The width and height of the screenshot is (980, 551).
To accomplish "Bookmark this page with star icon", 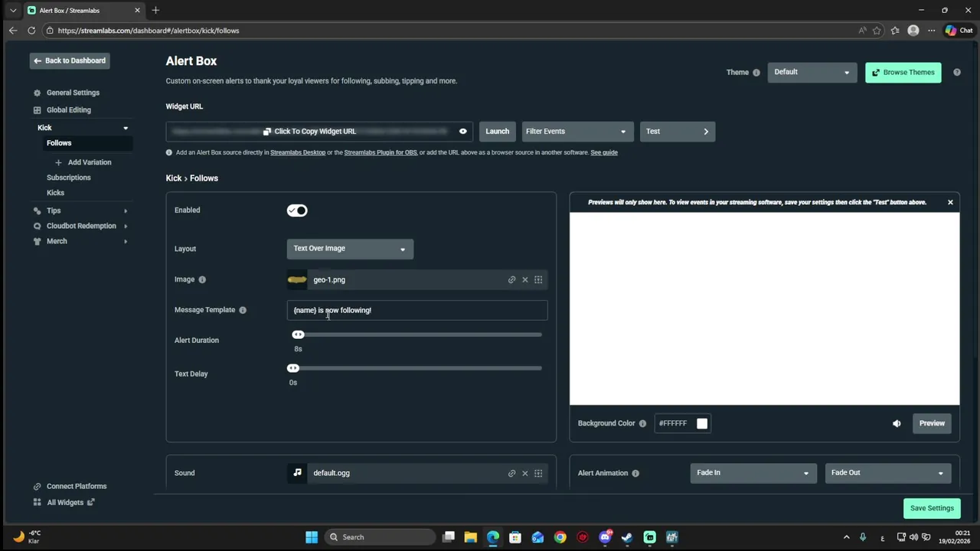I will click(x=877, y=31).
